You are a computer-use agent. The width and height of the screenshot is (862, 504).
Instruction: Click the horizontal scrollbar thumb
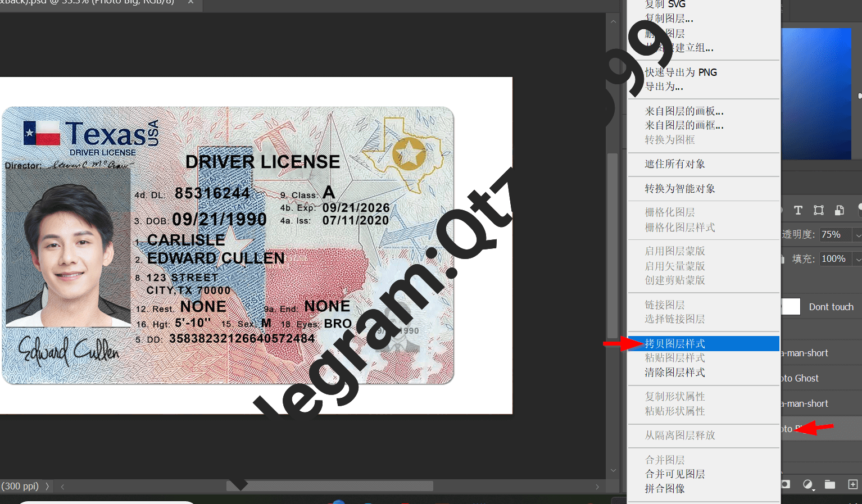pos(330,486)
